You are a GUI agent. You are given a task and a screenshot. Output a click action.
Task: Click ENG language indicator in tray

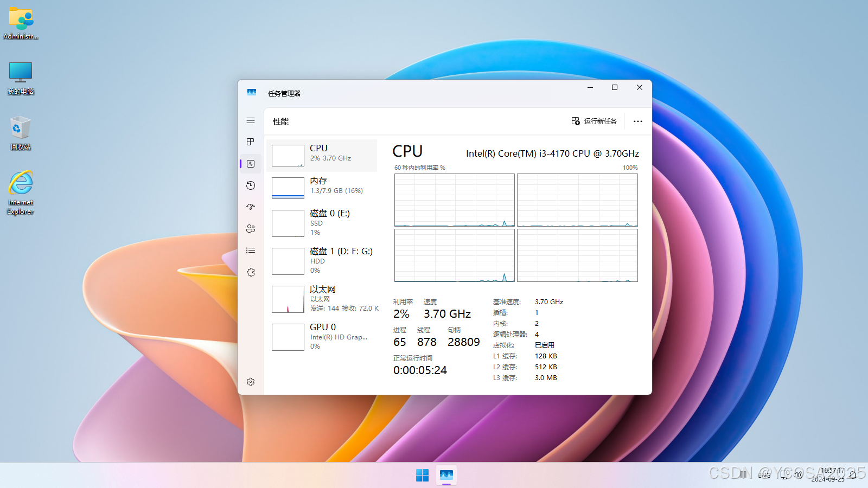point(764,475)
